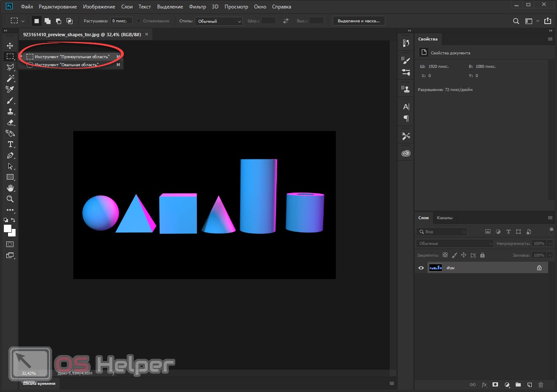
Task: Open the Файл menu
Action: point(27,7)
